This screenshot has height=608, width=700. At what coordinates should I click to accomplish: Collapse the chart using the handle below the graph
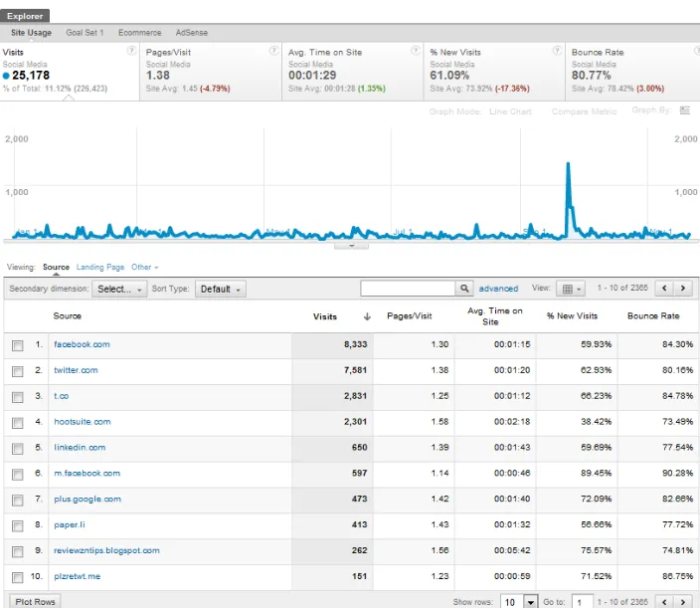tap(351, 246)
